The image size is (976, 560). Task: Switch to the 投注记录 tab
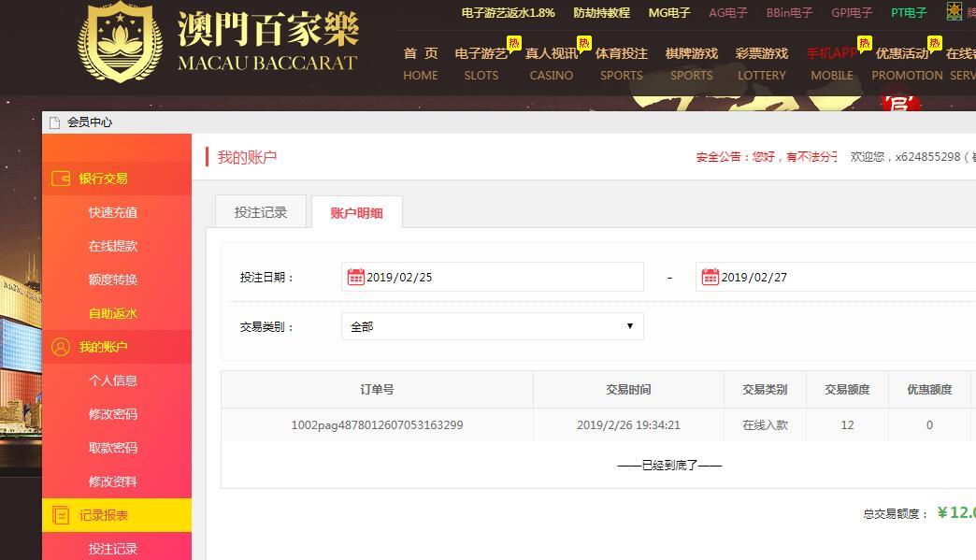click(x=261, y=212)
